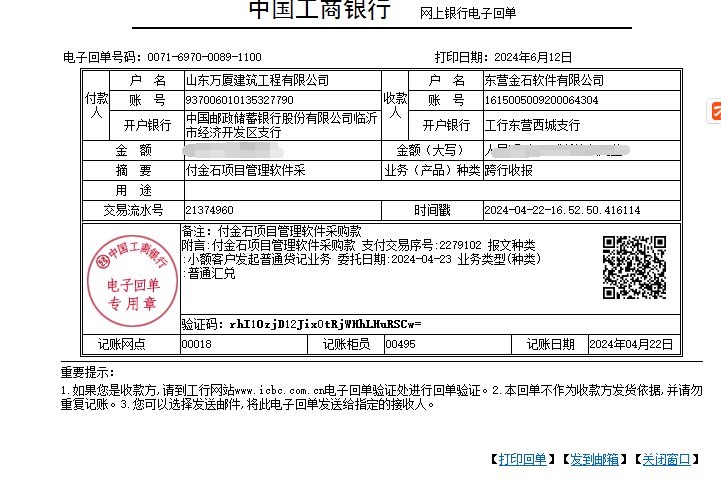Click the 金额（大写） label cell

click(432, 150)
